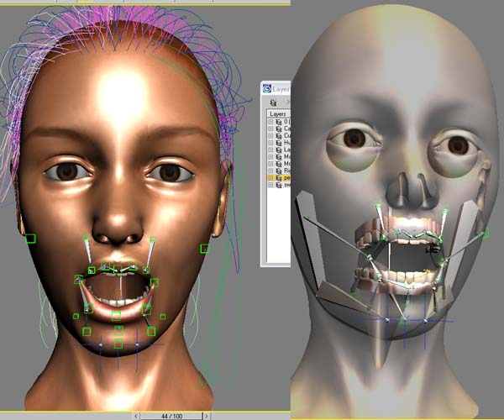Screen dimensions: 504x420
Task: Click the 3ds Max logo in Layer dialog title
Action: [x=267, y=88]
